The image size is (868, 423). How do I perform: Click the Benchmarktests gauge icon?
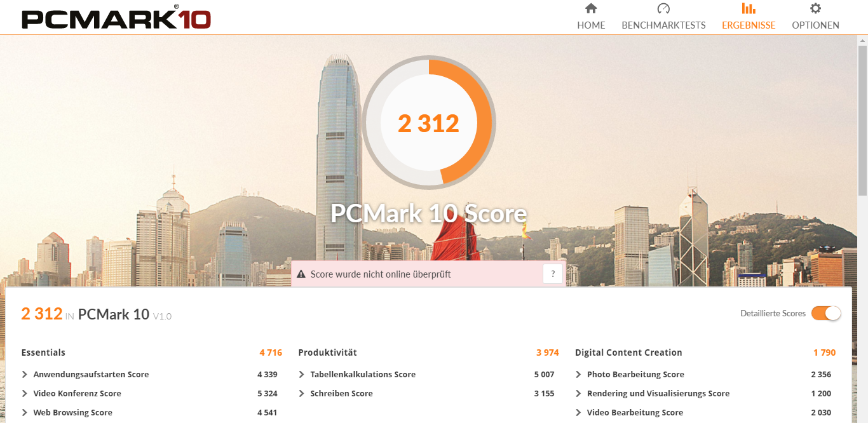pyautogui.click(x=663, y=8)
